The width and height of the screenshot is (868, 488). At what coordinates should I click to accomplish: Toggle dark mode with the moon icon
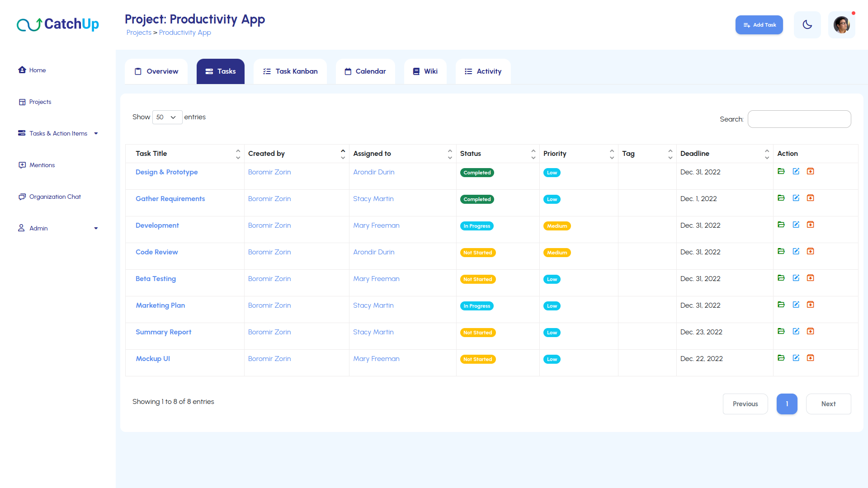coord(807,24)
